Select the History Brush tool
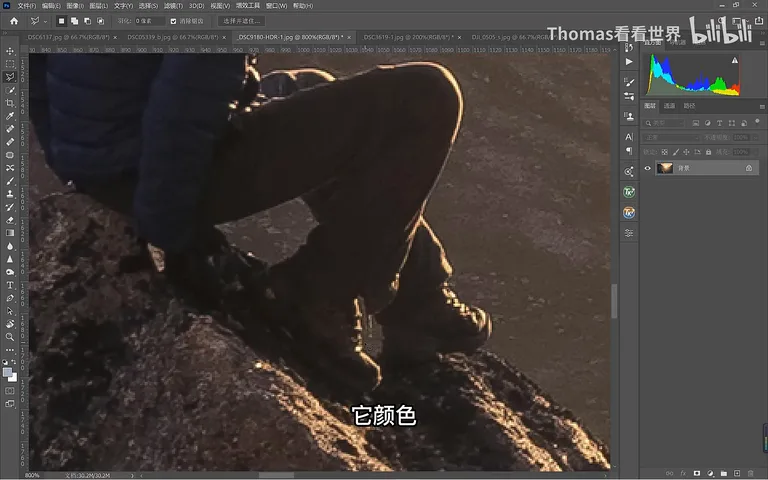Screen dimensions: 768x480 tap(10, 207)
